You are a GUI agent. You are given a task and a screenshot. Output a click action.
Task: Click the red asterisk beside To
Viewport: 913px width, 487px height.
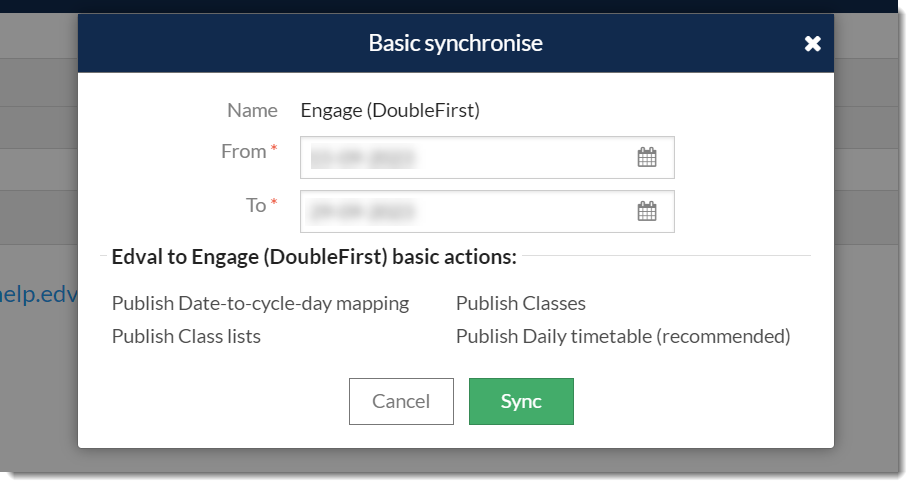(274, 202)
